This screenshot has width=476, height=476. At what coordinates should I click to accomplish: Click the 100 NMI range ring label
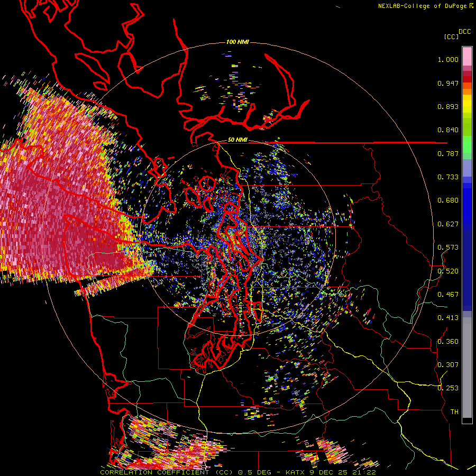coord(237,42)
